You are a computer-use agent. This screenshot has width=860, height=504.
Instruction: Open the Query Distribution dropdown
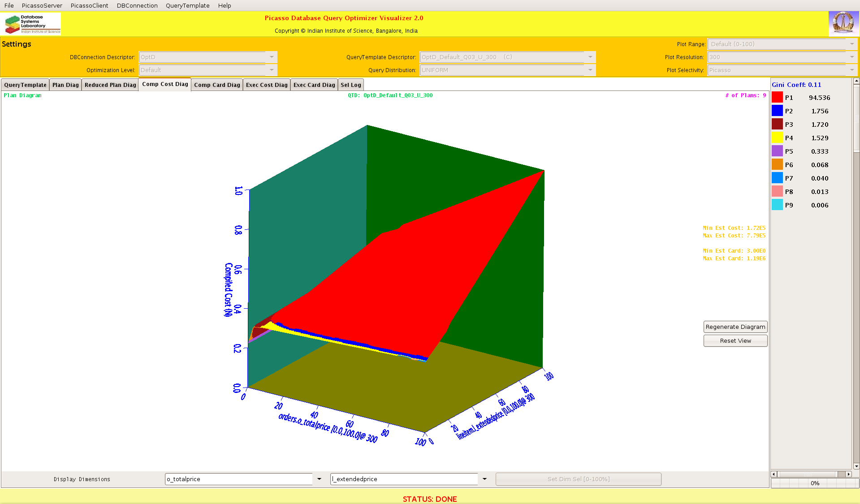590,70
